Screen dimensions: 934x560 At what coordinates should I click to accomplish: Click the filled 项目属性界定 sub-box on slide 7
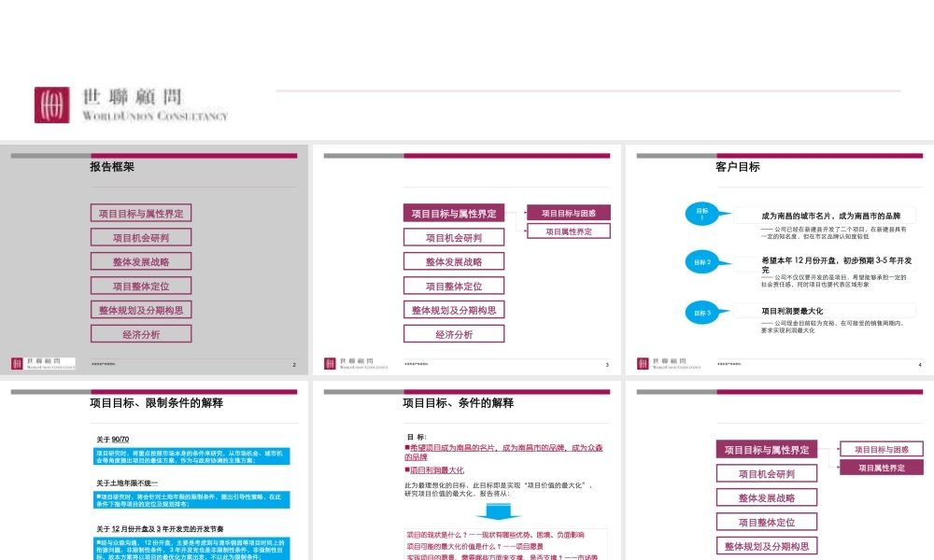click(882, 468)
